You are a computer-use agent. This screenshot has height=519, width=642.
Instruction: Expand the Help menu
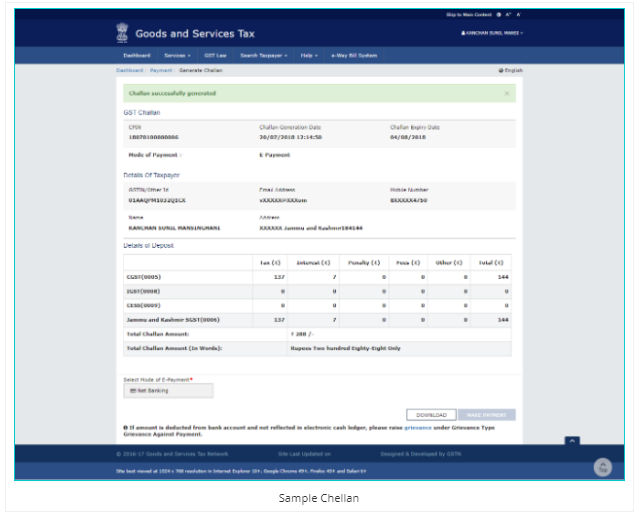coord(309,55)
